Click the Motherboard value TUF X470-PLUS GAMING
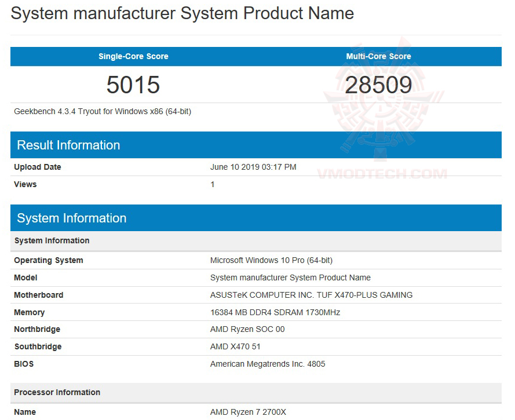Screen dimensions: 515x420 pos(311,295)
